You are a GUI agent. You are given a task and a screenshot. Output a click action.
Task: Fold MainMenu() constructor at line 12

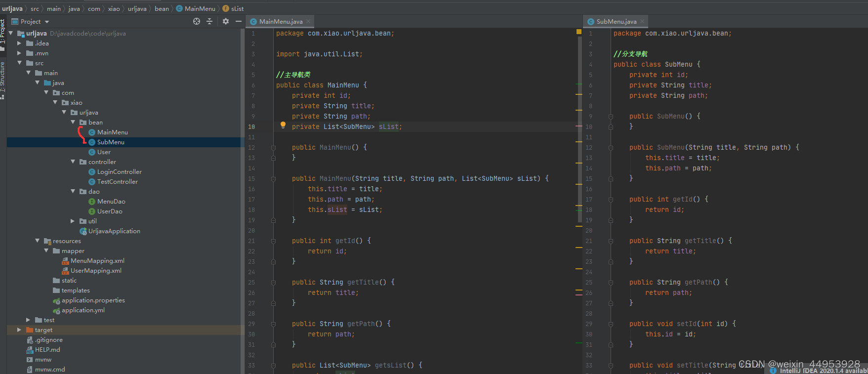pyautogui.click(x=273, y=147)
